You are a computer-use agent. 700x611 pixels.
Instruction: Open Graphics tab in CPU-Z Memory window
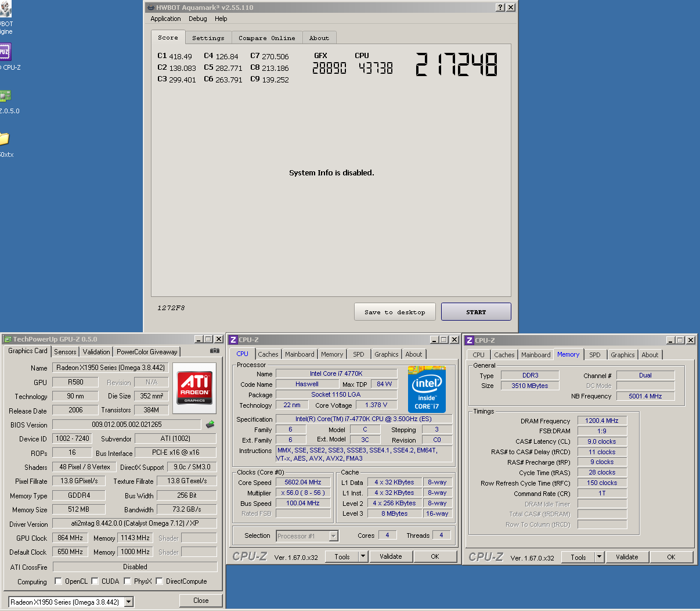(623, 355)
